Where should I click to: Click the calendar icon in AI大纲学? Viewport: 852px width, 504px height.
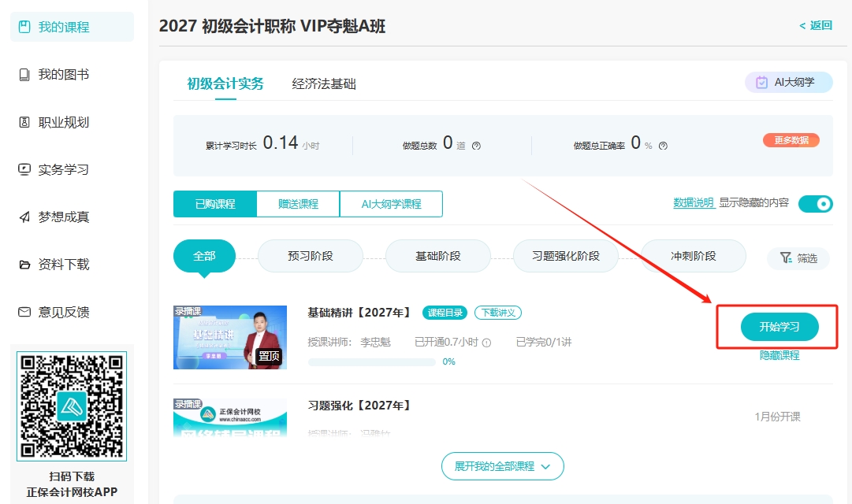pyautogui.click(x=762, y=83)
